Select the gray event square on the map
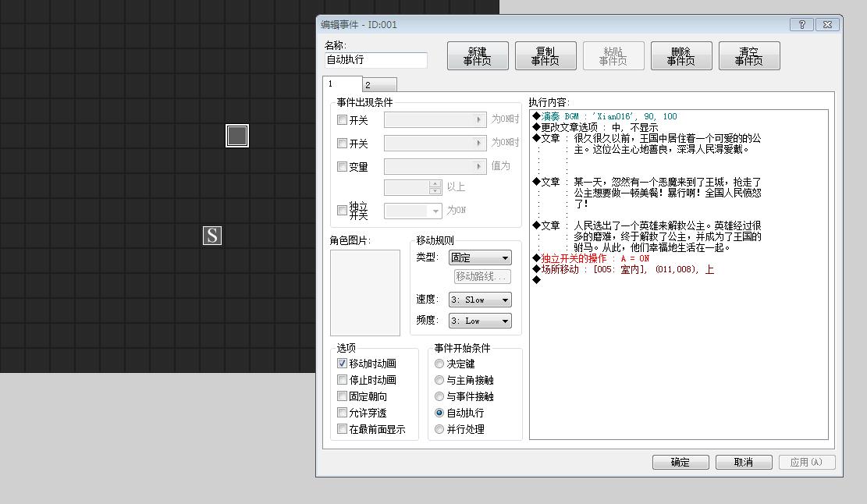 (237, 136)
